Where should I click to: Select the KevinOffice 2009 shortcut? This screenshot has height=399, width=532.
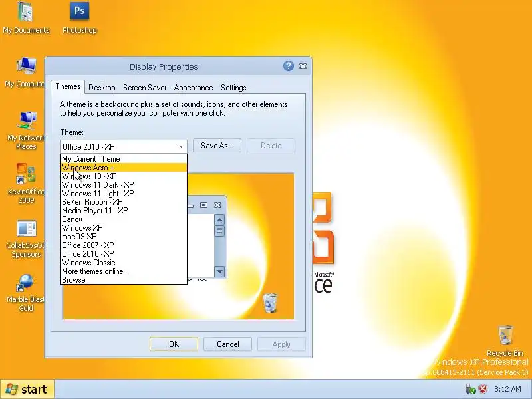pyautogui.click(x=26, y=184)
